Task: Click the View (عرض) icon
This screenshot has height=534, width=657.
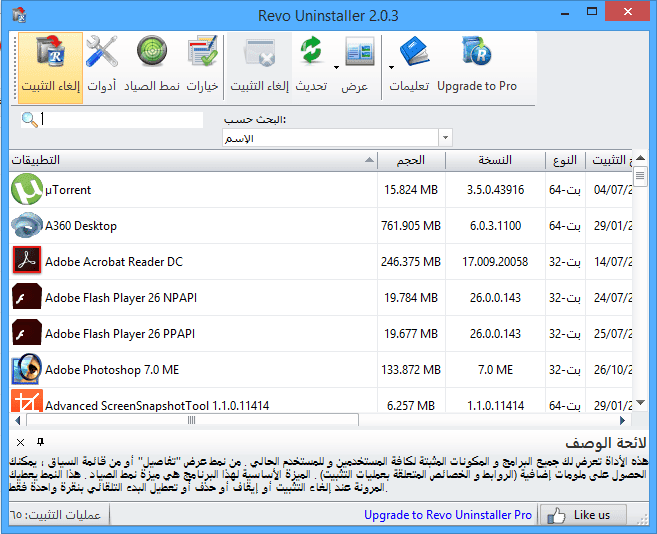Action: click(x=360, y=51)
